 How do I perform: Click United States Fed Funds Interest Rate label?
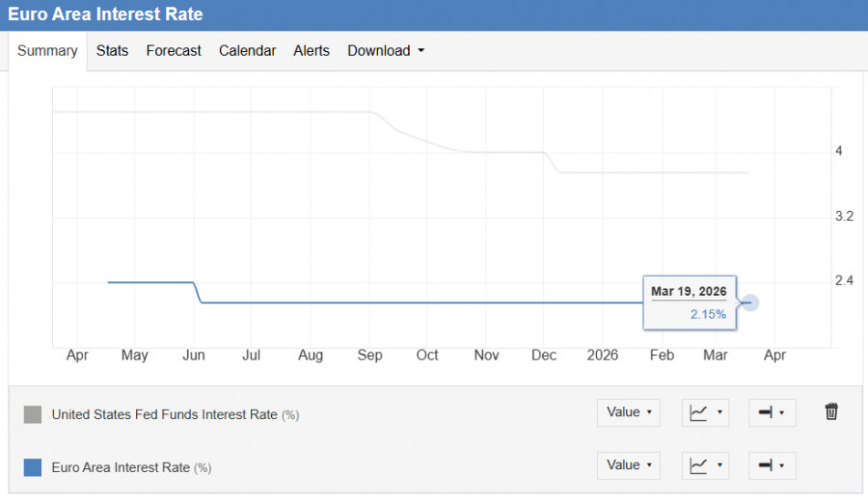click(166, 414)
